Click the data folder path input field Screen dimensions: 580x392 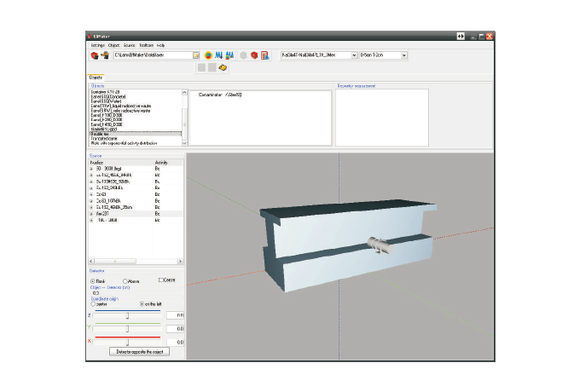[x=152, y=55]
